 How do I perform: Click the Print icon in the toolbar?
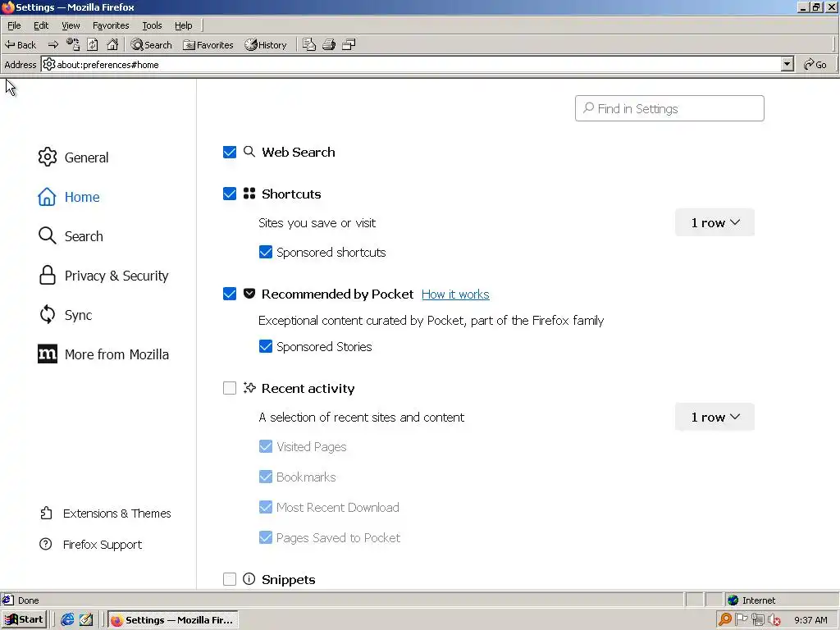click(329, 44)
